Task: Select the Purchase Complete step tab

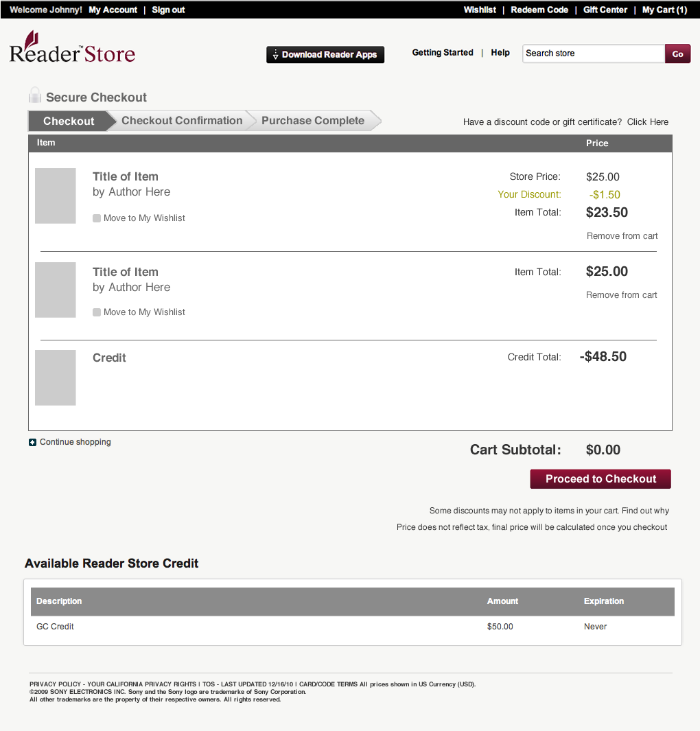Action: (313, 121)
